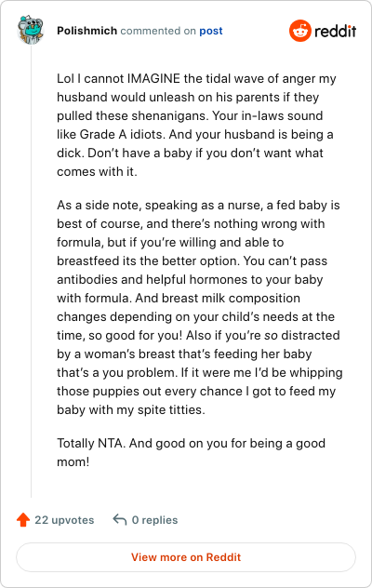The width and height of the screenshot is (372, 588).
Task: Click the italicized word "so" before distracted
Action: pyautogui.click(x=272, y=335)
